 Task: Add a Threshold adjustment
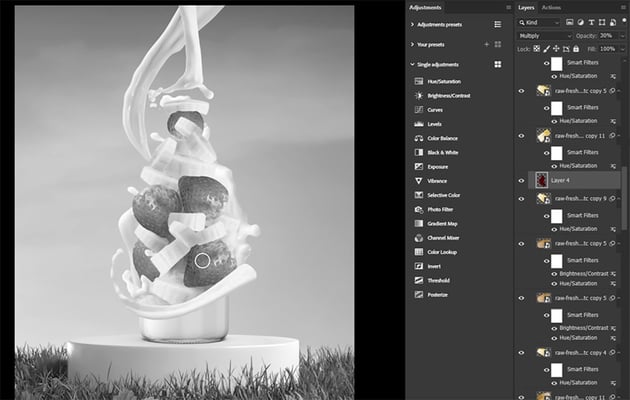(432, 280)
